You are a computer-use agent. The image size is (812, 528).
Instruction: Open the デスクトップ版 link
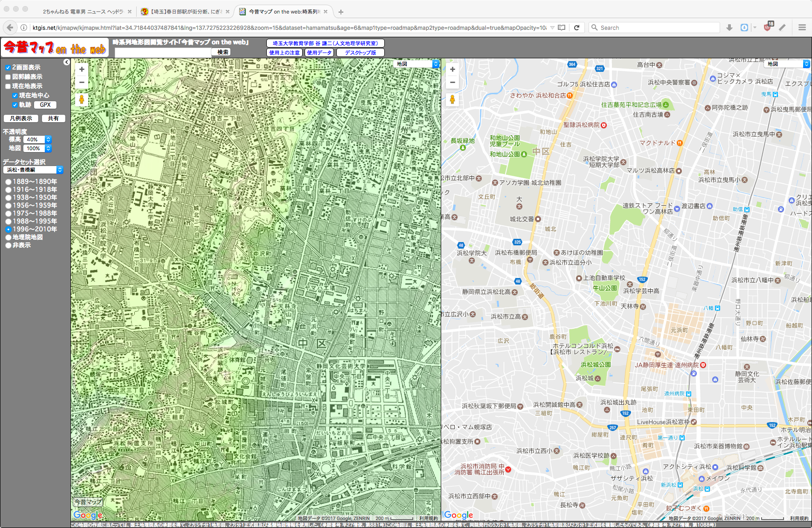coord(361,53)
